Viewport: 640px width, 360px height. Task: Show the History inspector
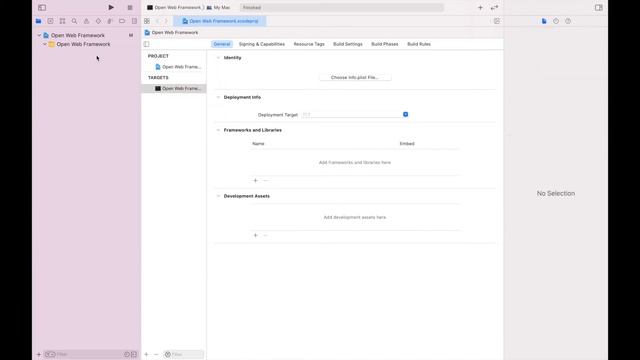coord(556,21)
